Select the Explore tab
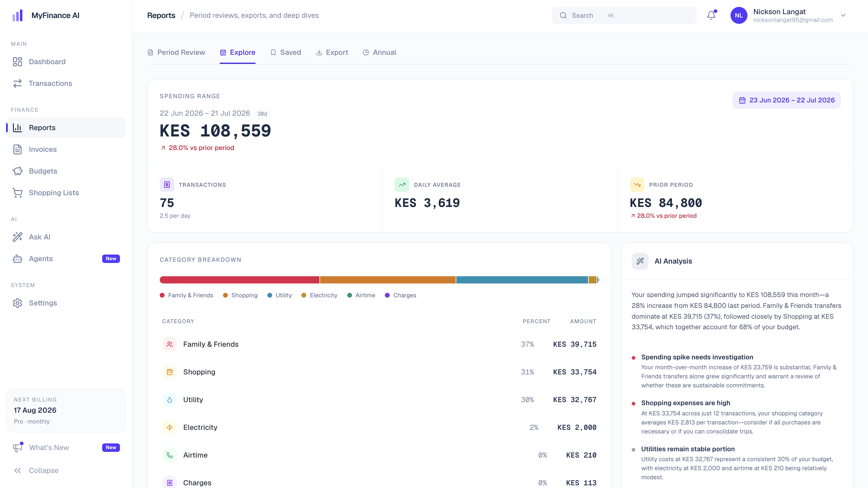The width and height of the screenshot is (868, 488). (237, 52)
